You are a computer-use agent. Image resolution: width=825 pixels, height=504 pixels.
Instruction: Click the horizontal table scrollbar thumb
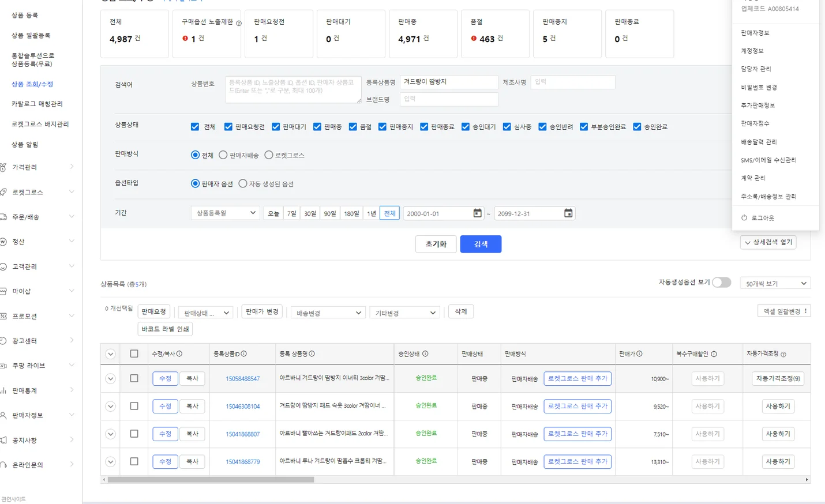[211, 480]
